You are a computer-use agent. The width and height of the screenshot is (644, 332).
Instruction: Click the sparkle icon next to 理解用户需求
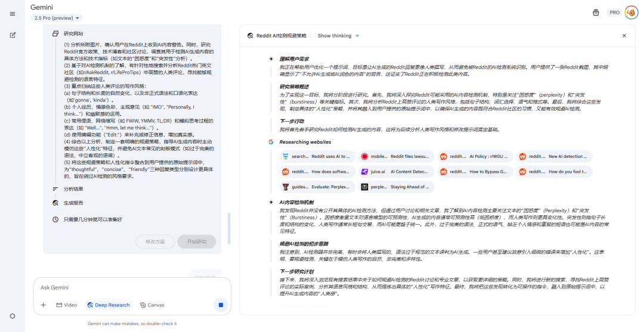(x=271, y=59)
